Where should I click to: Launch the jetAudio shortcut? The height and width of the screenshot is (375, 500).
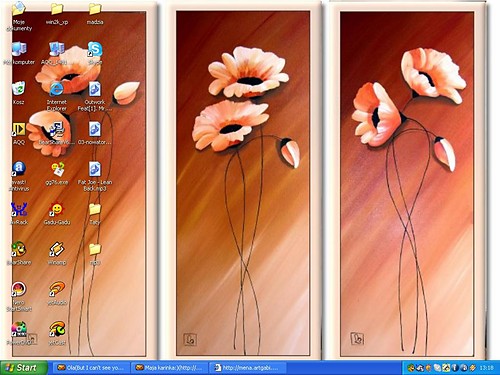coord(57,289)
